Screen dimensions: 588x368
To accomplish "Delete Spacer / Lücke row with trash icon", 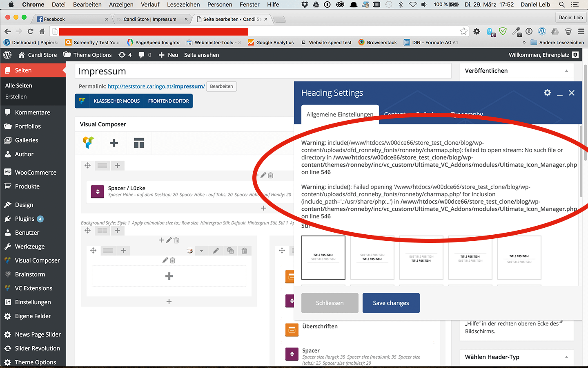I will click(x=271, y=175).
